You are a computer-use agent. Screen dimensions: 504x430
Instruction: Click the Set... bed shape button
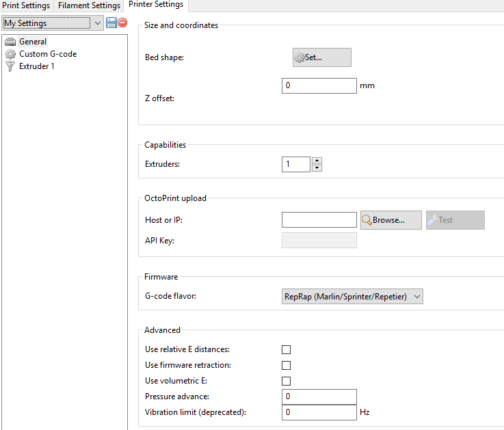coord(321,57)
